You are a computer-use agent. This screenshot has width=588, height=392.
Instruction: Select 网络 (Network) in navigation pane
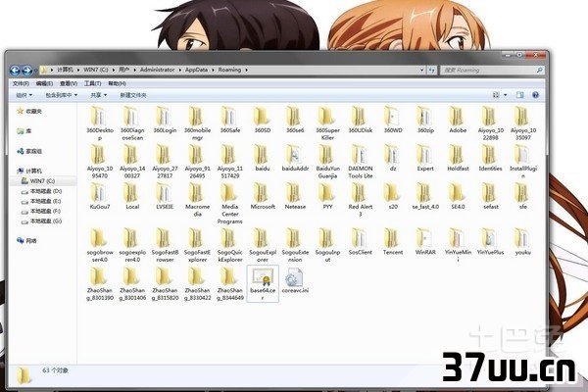26,240
